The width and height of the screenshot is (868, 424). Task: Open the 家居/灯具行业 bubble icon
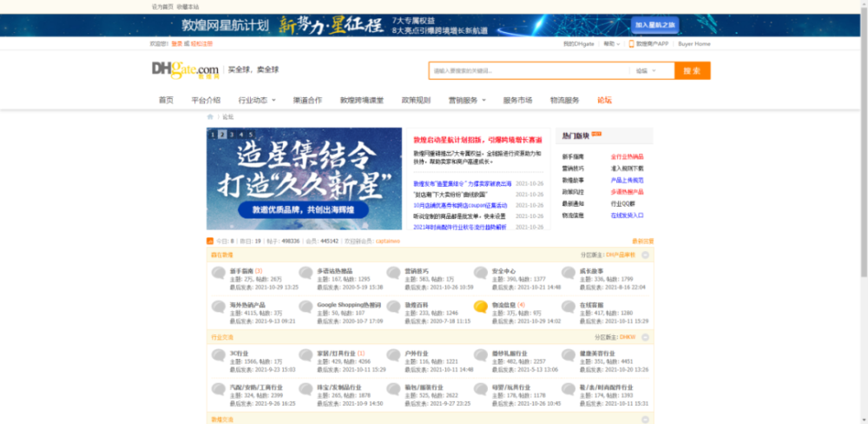click(306, 354)
